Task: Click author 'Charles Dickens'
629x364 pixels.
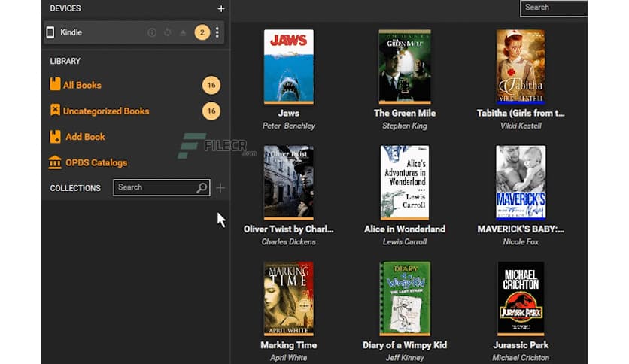Action: pos(289,241)
